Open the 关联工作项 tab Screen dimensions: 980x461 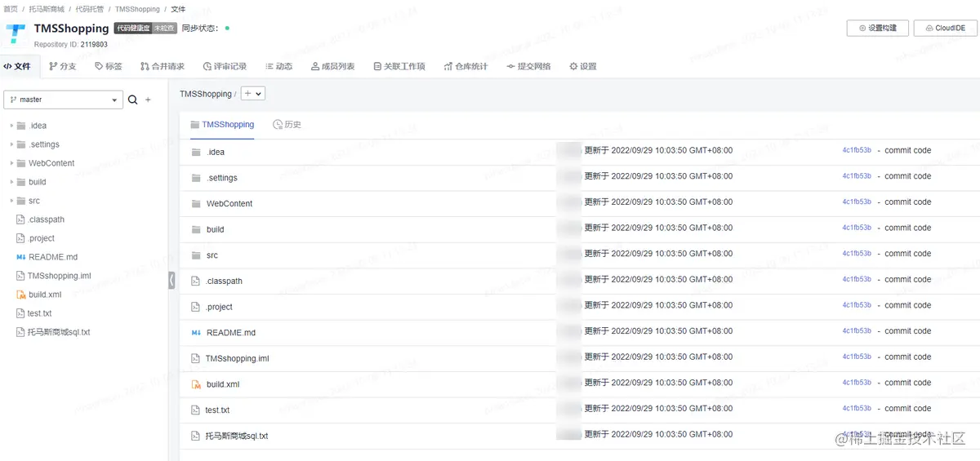[x=399, y=66]
